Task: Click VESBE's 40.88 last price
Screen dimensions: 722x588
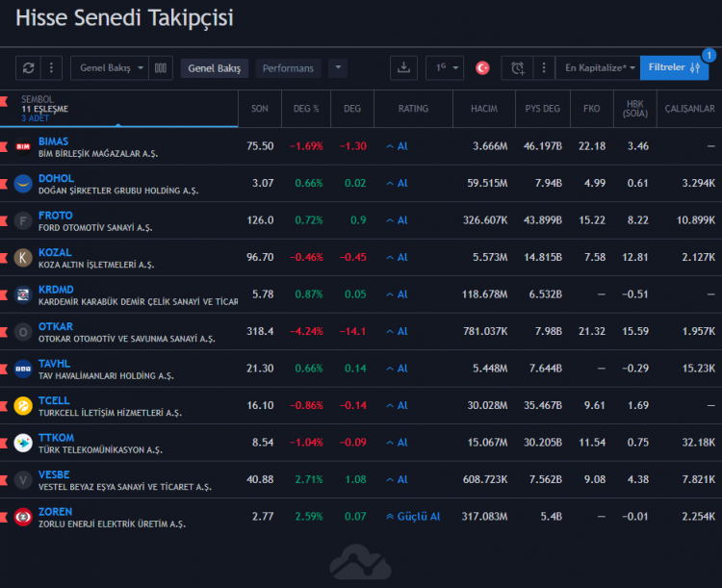Action: click(260, 480)
